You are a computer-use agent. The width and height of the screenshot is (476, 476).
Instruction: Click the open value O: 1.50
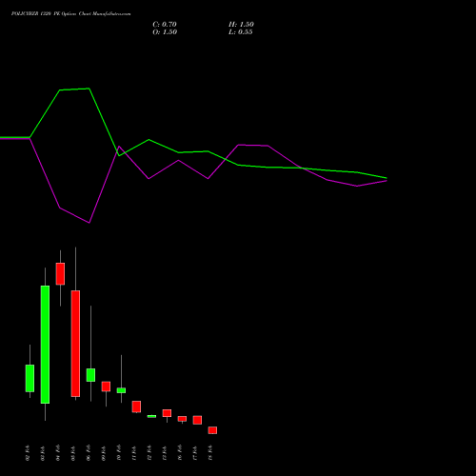tap(165, 32)
